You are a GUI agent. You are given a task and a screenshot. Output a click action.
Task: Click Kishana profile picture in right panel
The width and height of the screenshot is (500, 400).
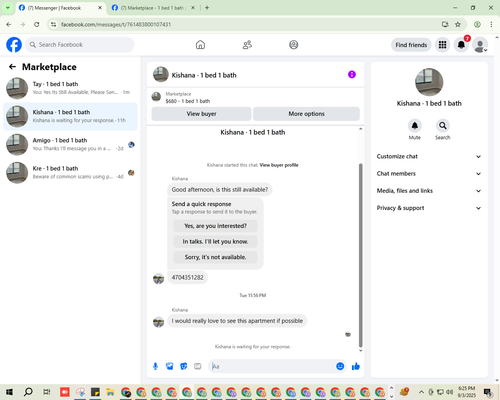(x=429, y=82)
